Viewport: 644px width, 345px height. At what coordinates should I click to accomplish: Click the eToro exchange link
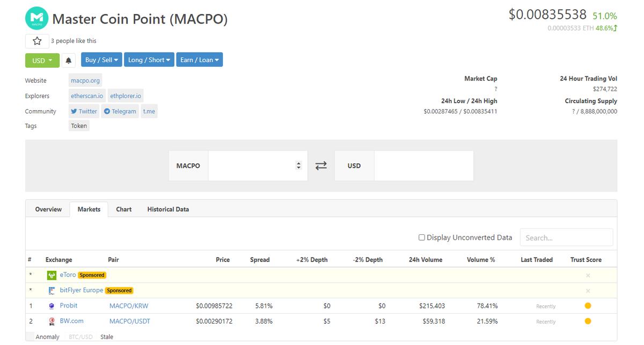coord(67,275)
